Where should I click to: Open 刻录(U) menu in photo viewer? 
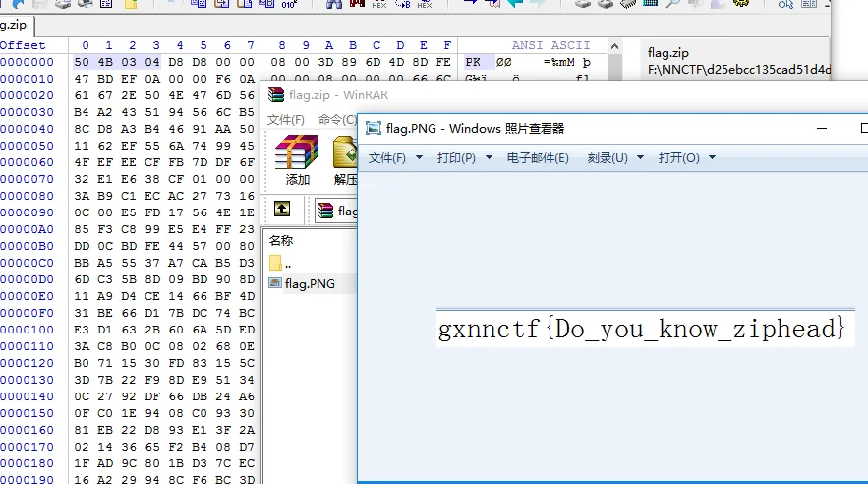point(608,158)
